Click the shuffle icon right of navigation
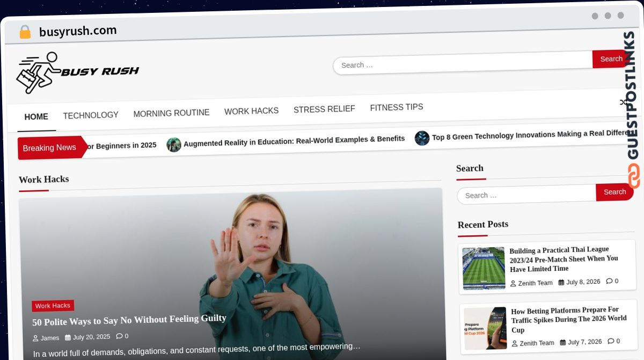644x360 pixels. tap(623, 102)
